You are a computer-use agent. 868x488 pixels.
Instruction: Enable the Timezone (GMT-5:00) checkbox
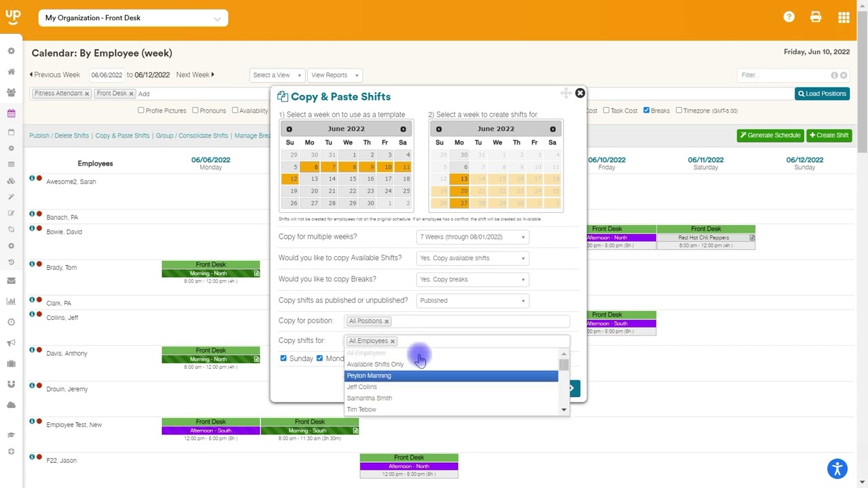tap(679, 110)
